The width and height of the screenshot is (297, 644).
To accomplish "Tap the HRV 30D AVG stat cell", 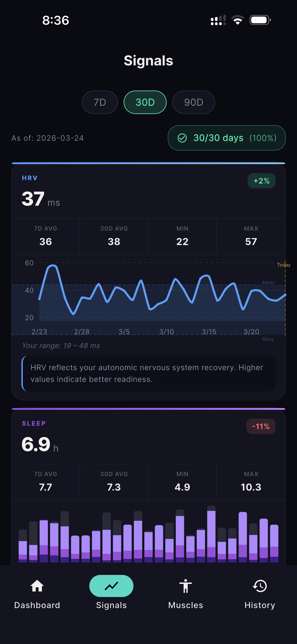I will pyautogui.click(x=114, y=236).
